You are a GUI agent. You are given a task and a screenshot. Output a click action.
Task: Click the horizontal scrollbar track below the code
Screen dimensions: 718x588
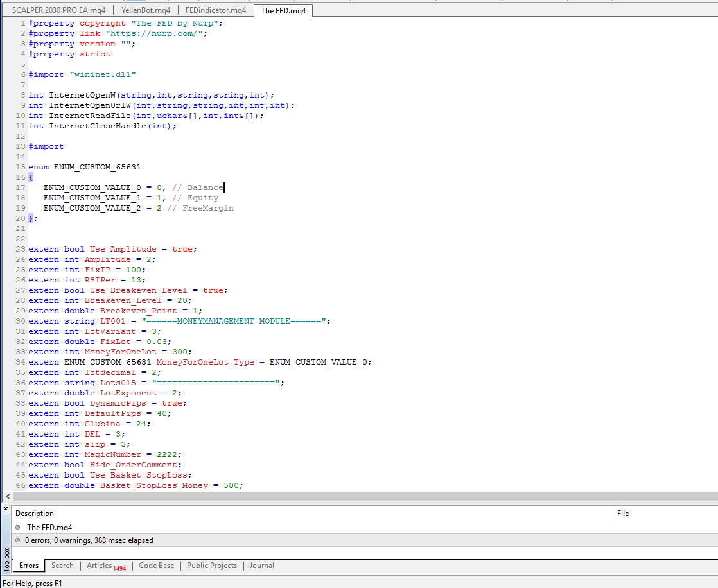click(365, 496)
